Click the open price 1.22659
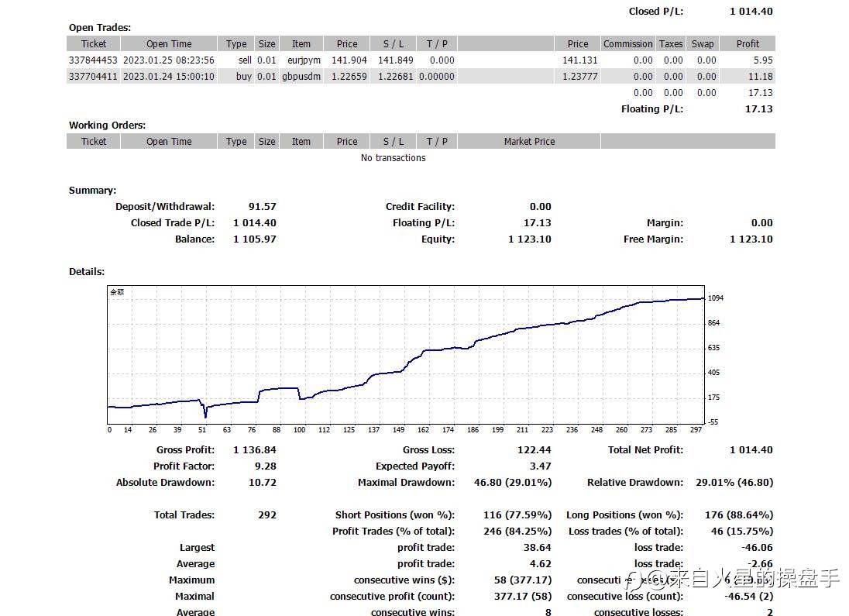 click(349, 77)
